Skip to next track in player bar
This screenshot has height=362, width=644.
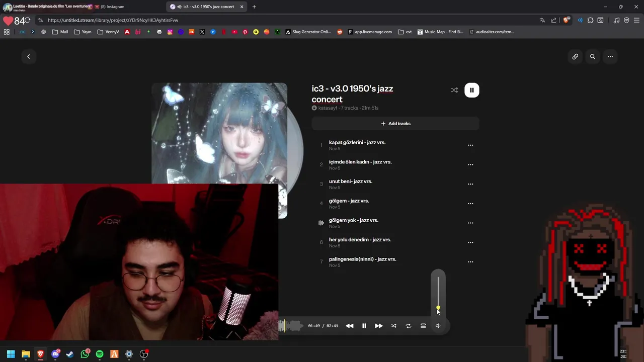point(379,326)
